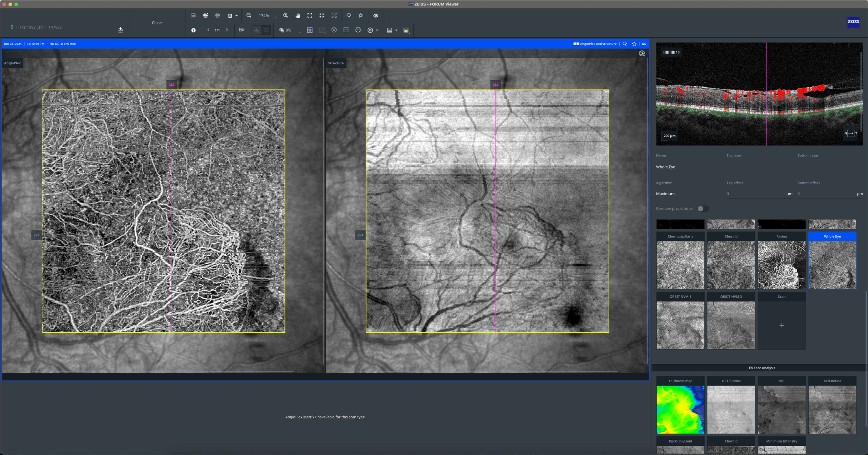Click the star favorite icon in top toolbar
868x455 pixels.
pos(361,16)
